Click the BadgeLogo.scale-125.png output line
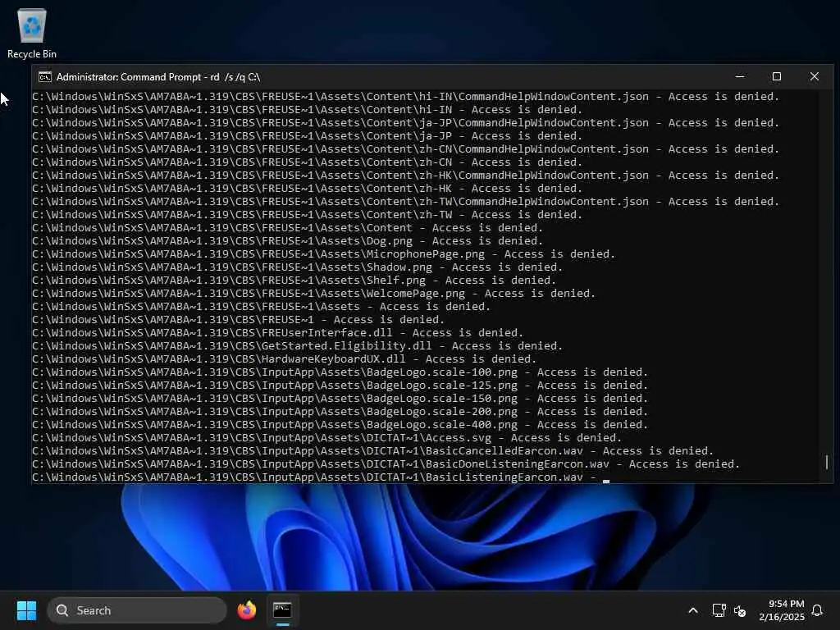840x630 pixels. point(340,386)
